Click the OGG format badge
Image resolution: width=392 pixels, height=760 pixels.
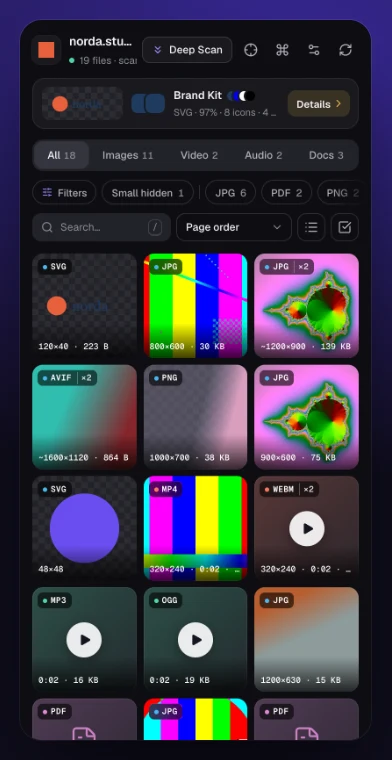pos(166,601)
